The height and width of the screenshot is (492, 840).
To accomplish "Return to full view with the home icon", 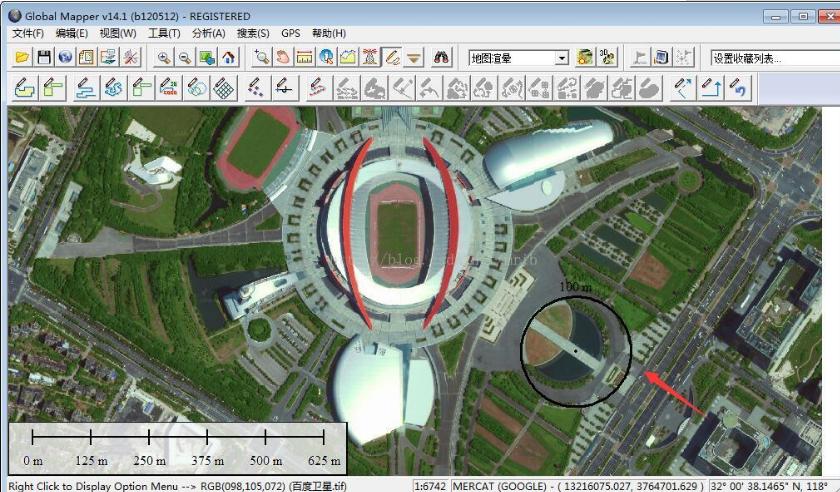I will [229, 57].
